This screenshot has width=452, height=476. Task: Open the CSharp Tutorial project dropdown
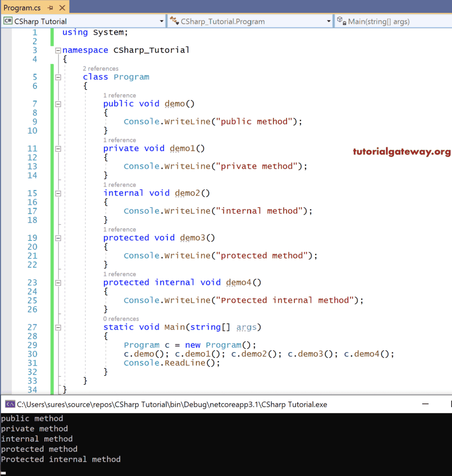click(x=161, y=21)
